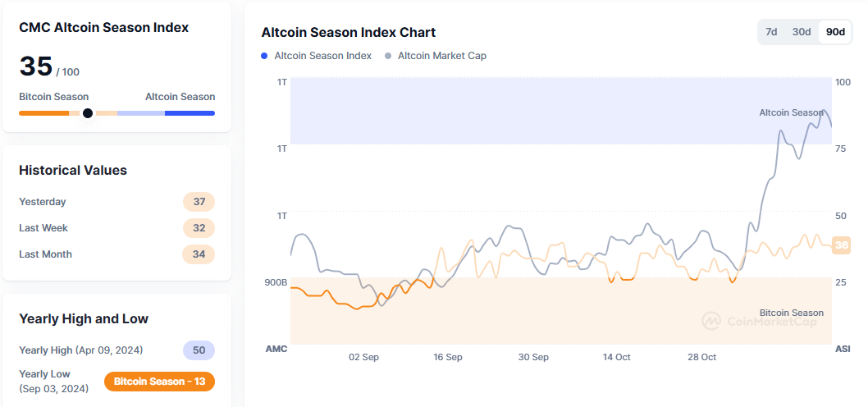Image resolution: width=868 pixels, height=407 pixels.
Task: Toggle Altcoin Season Index legend dot
Action: (264, 56)
